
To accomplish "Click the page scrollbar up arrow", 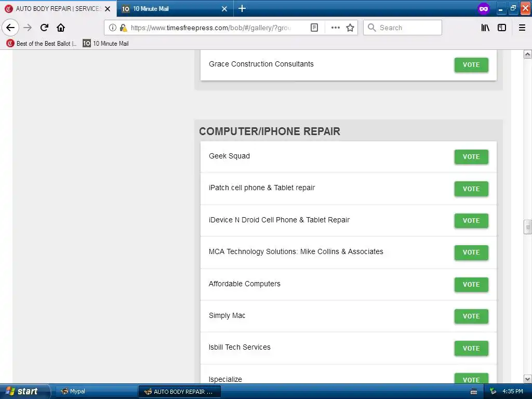I will point(527,54).
